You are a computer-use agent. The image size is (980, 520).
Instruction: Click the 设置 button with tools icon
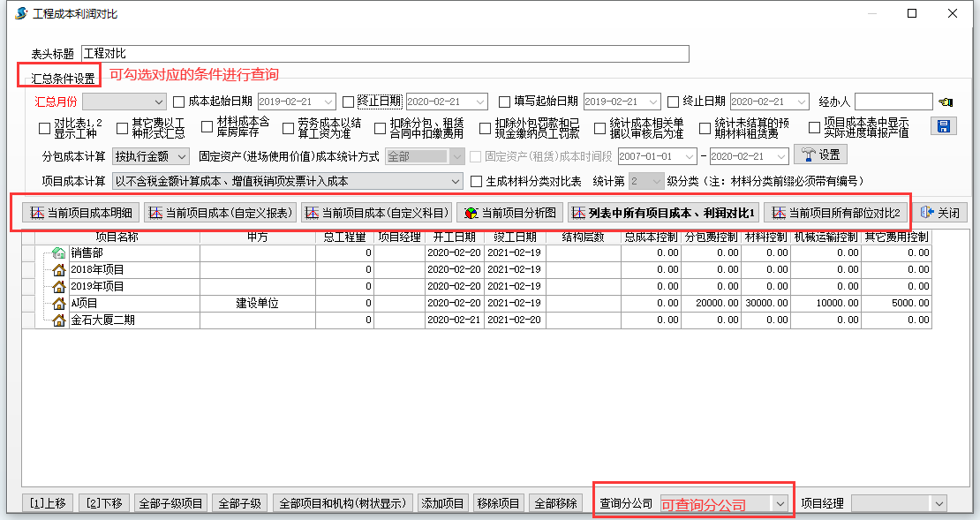tap(821, 155)
